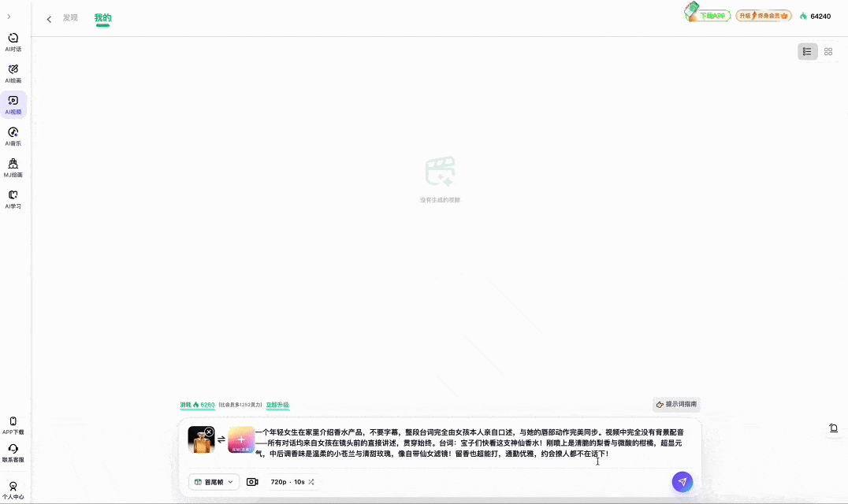The image size is (848, 504).
Task: Click the 升级终身会员 button
Action: (x=764, y=16)
